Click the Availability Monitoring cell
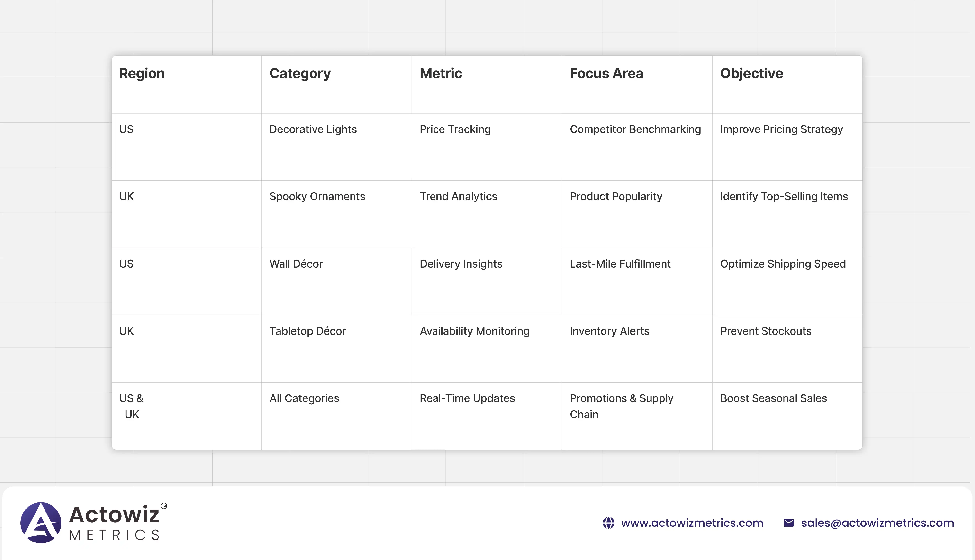 point(474,331)
